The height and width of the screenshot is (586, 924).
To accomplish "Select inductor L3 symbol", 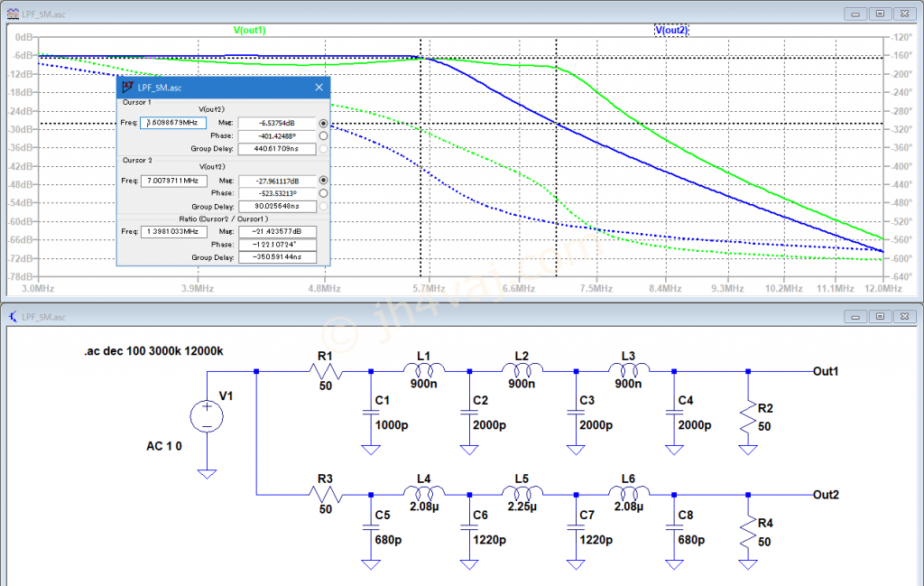I will (628, 369).
